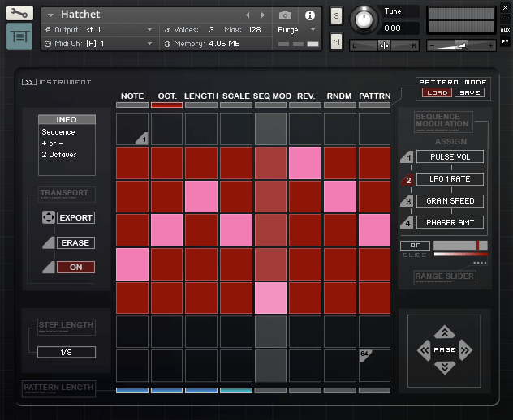Screen dimensions: 513x420
Task: Click the drag icon beside Export
Action: pos(48,217)
